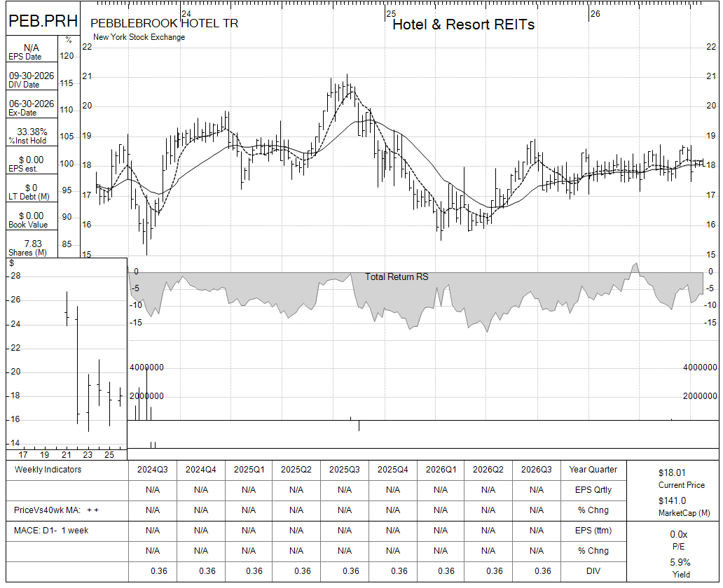The width and height of the screenshot is (723, 588).
Task: Click the PEB.PRH ticker symbol
Action: point(43,21)
